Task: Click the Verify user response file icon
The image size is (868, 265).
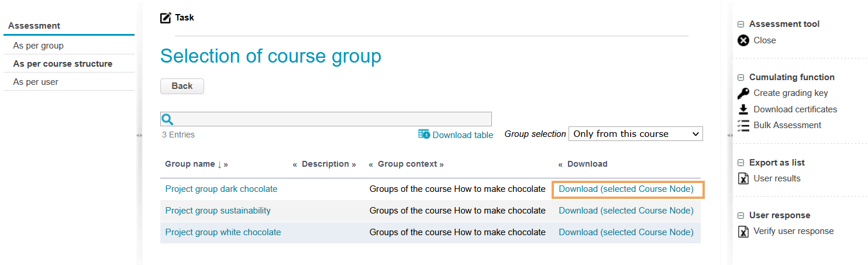Action: coord(743,231)
